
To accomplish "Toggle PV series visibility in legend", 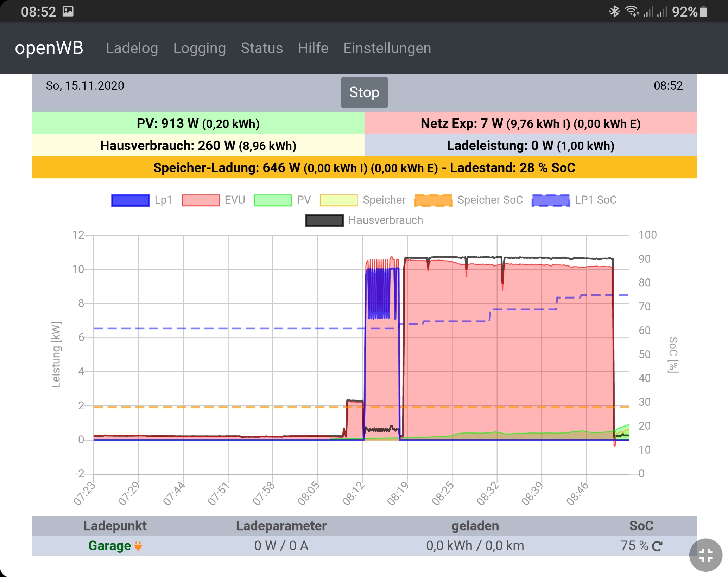I will pyautogui.click(x=273, y=200).
